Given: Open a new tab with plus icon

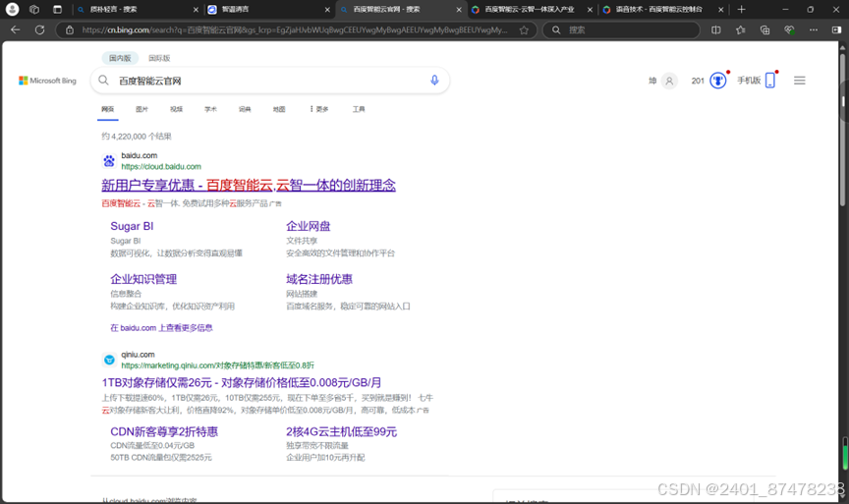Looking at the screenshot, I should click(741, 9).
